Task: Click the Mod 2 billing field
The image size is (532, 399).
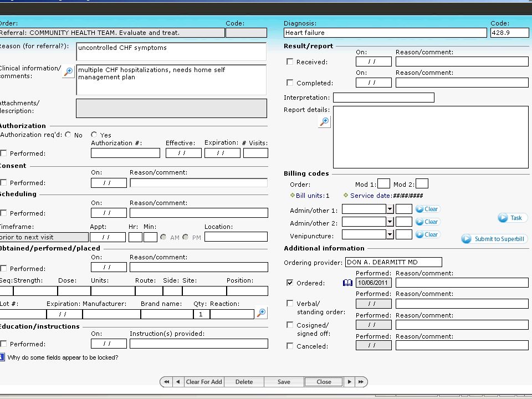Action: (x=422, y=183)
